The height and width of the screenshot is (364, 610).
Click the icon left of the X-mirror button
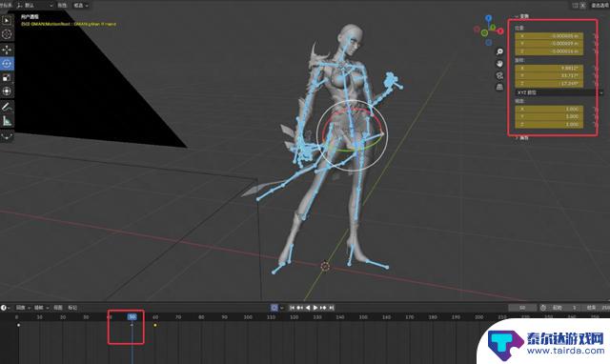click(x=576, y=6)
